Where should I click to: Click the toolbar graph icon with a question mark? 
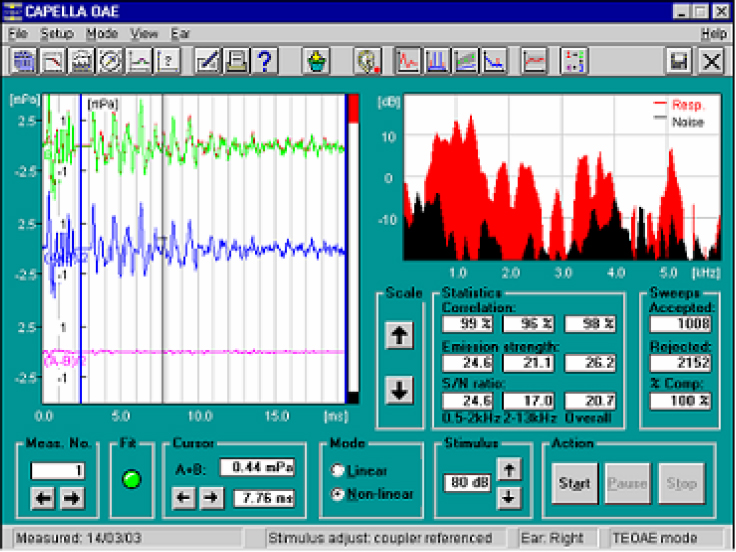tap(168, 61)
